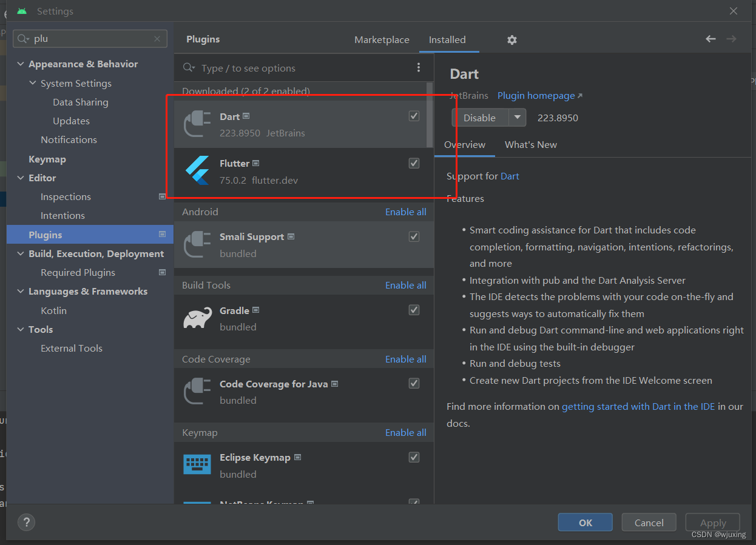
Task: Switch to the Marketplace tab
Action: tap(382, 39)
